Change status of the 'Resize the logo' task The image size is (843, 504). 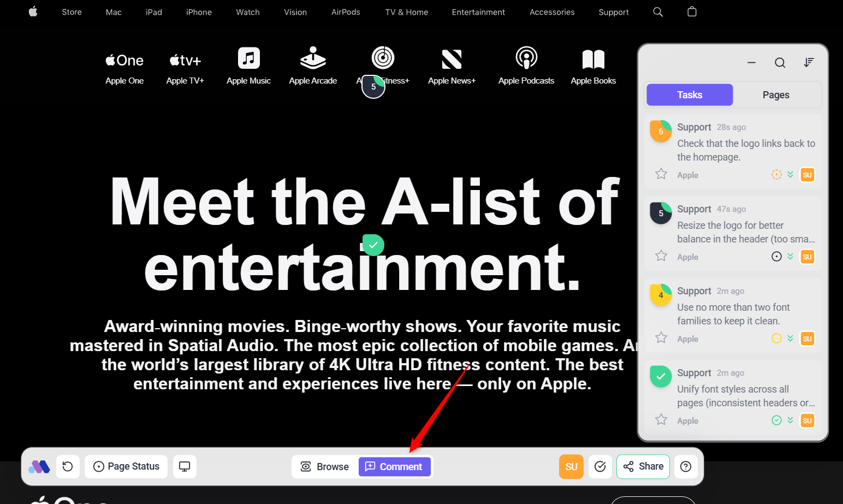click(776, 257)
